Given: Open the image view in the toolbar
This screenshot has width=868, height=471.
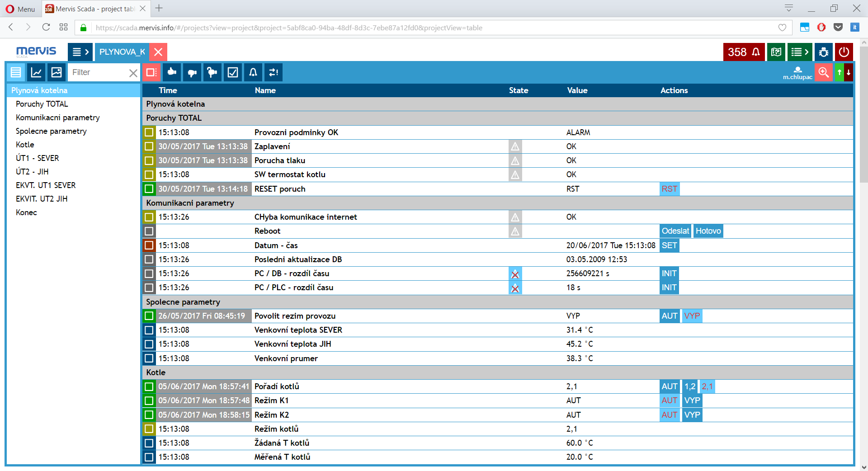Looking at the screenshot, I should coord(56,72).
